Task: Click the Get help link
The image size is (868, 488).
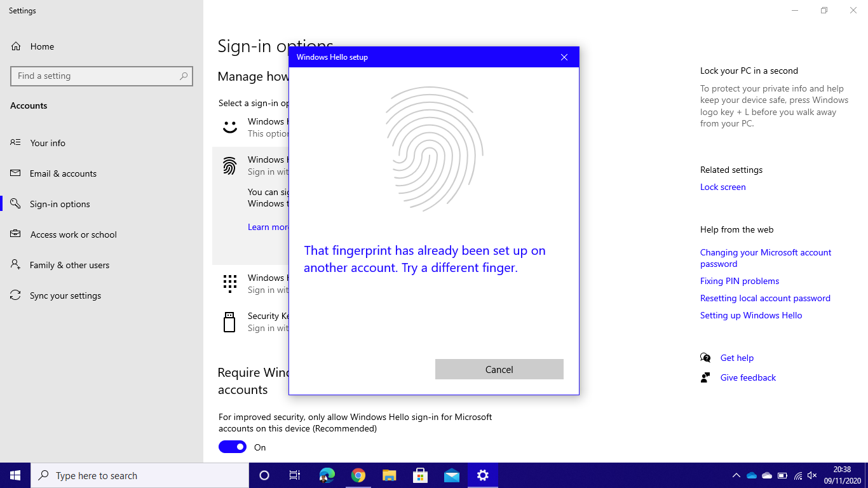Action: [736, 358]
